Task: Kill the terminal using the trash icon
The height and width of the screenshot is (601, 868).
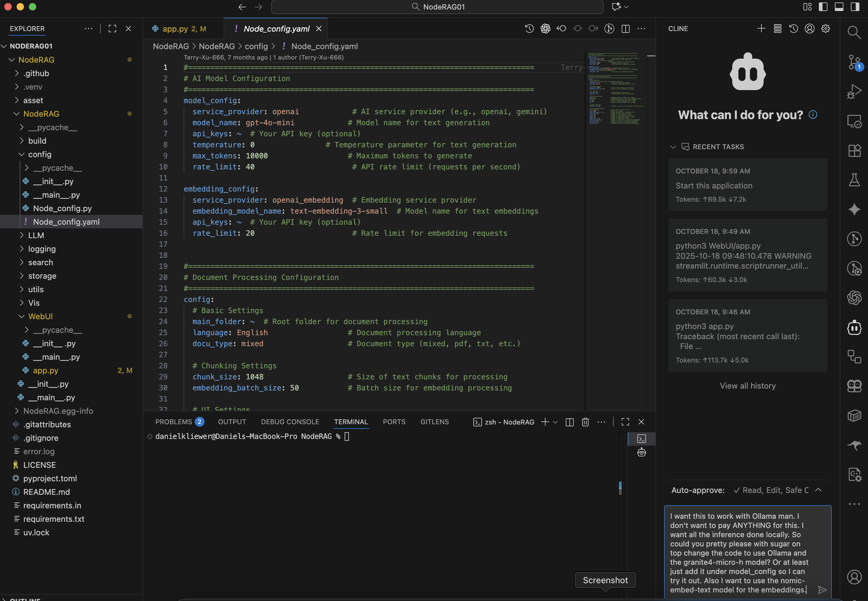Action: coord(585,422)
